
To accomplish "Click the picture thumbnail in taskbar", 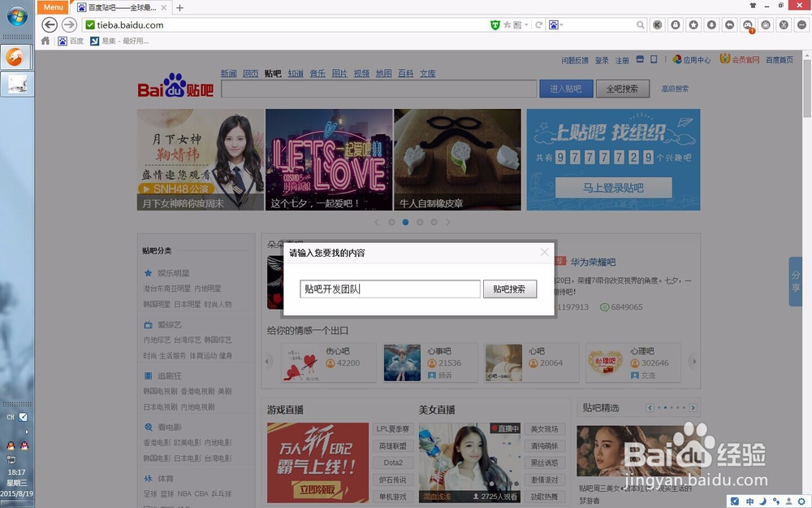I will 17,84.
